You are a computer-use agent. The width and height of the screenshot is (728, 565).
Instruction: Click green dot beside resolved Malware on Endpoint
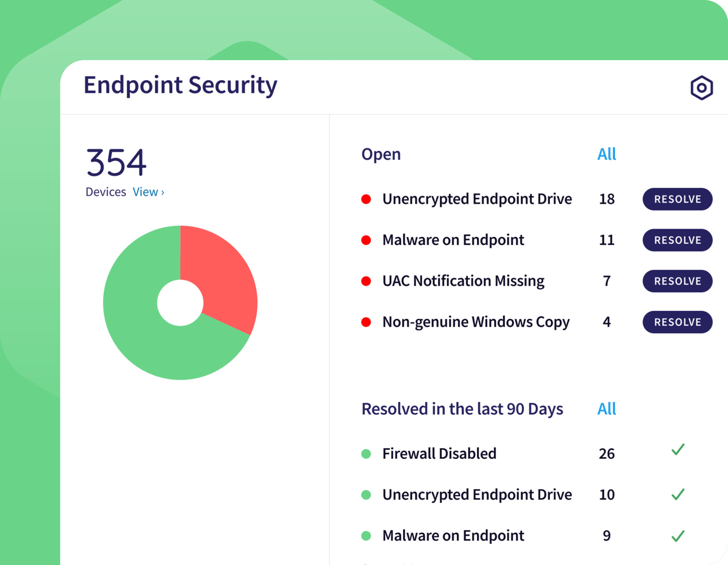click(366, 536)
